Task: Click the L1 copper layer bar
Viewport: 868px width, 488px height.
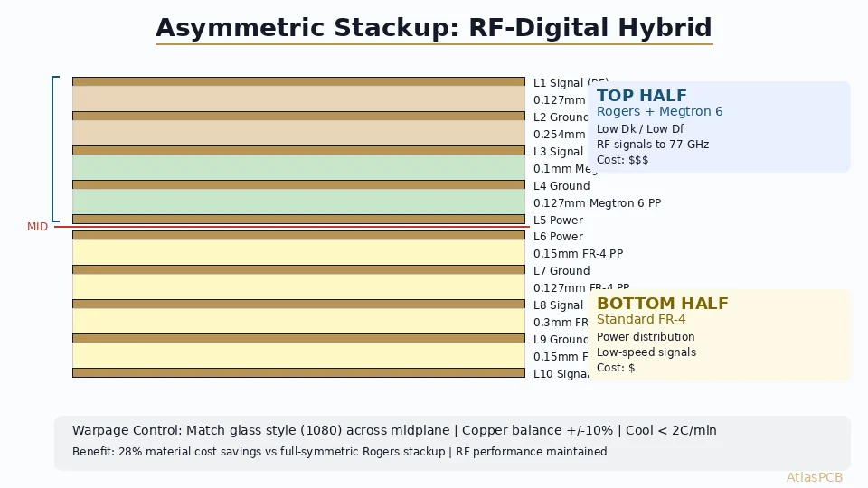Action: pos(299,81)
